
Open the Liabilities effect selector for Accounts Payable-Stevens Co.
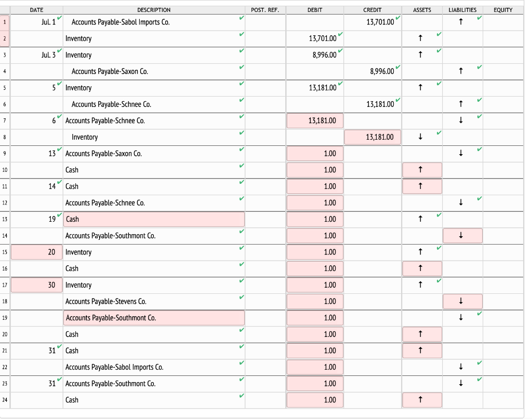(x=462, y=301)
